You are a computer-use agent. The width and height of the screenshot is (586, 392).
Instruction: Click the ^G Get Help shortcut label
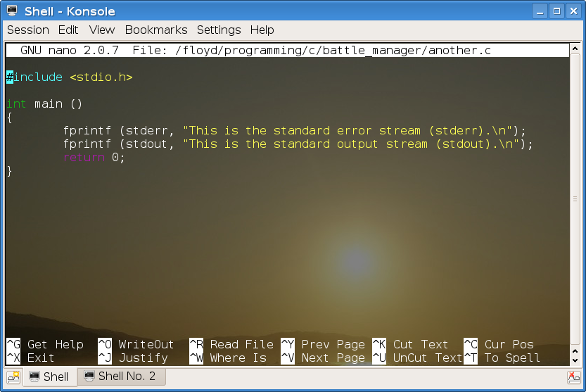tap(45, 344)
